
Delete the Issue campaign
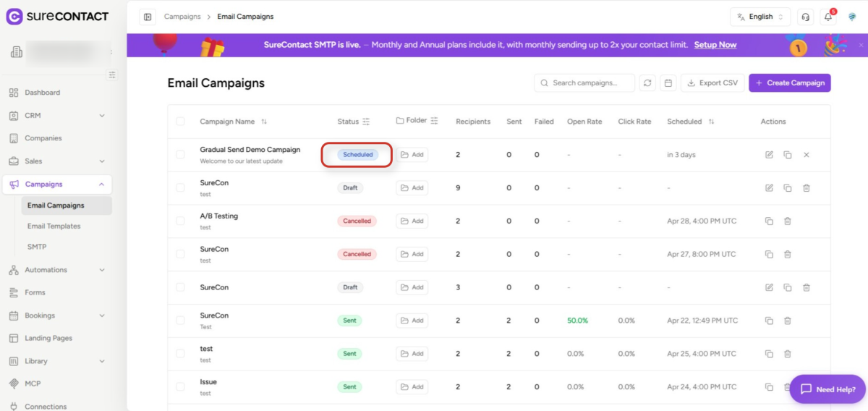coord(788,387)
